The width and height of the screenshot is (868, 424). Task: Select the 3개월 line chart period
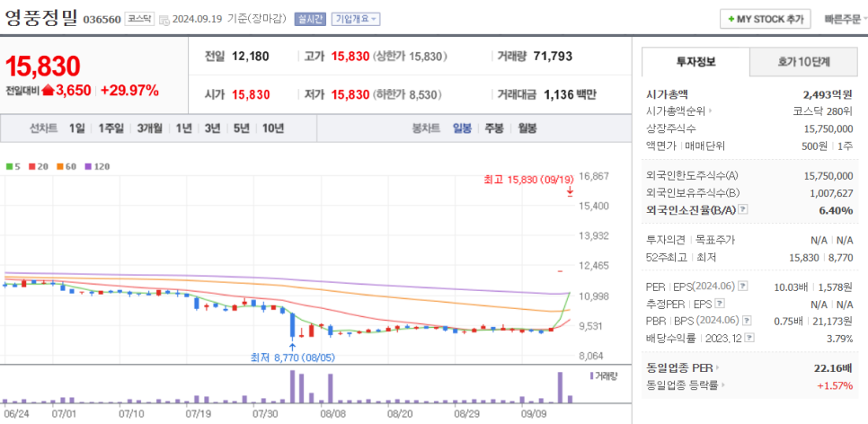pyautogui.click(x=149, y=128)
